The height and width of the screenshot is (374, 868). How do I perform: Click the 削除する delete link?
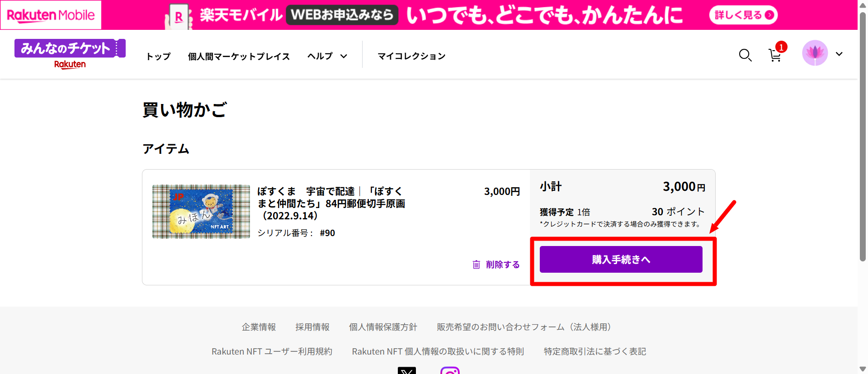[x=496, y=265]
